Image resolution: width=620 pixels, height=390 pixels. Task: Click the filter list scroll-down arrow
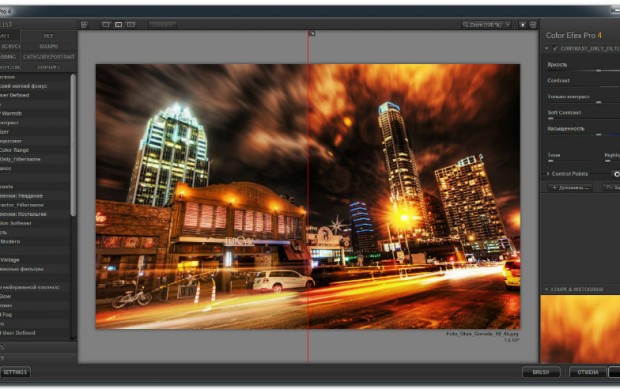(x=73, y=337)
